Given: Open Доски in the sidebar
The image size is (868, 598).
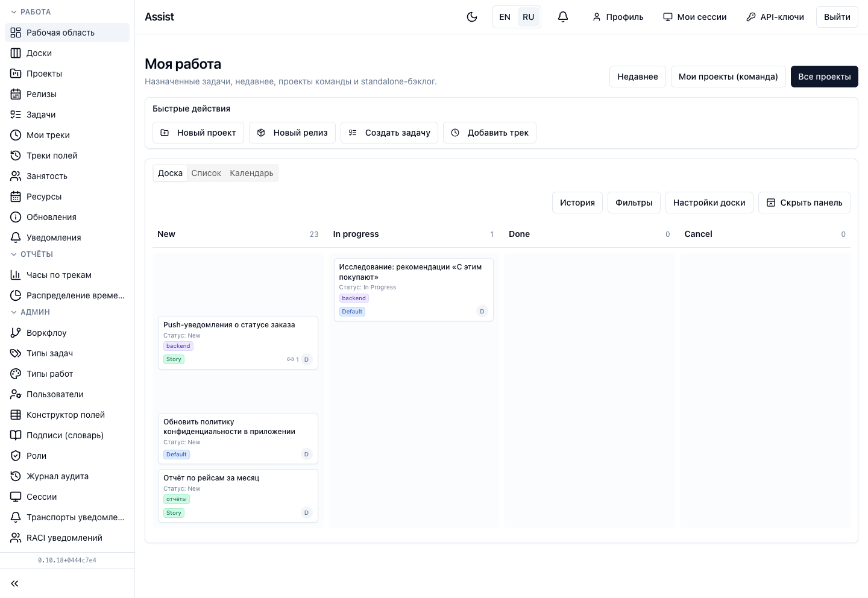Looking at the screenshot, I should click(x=67, y=53).
